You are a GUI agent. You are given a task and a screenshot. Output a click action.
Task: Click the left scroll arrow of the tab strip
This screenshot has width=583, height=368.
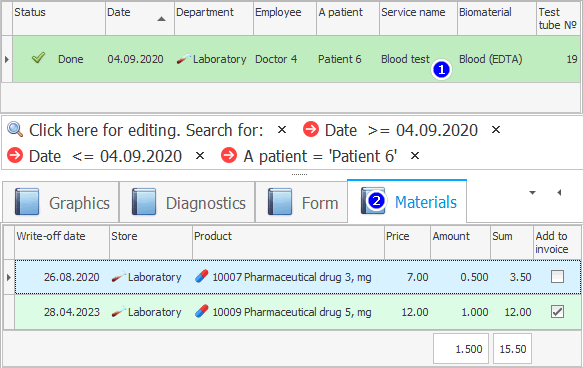[x=559, y=193]
